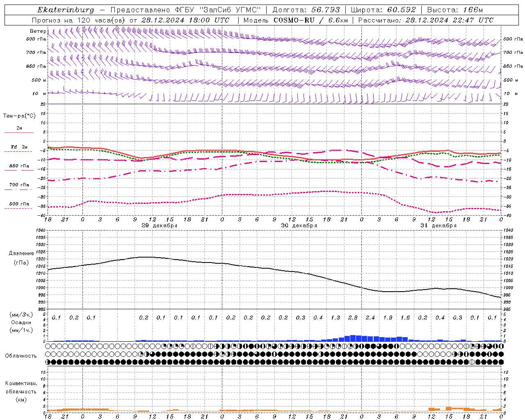Click the "Ekaterinburg" title text

[66, 10]
